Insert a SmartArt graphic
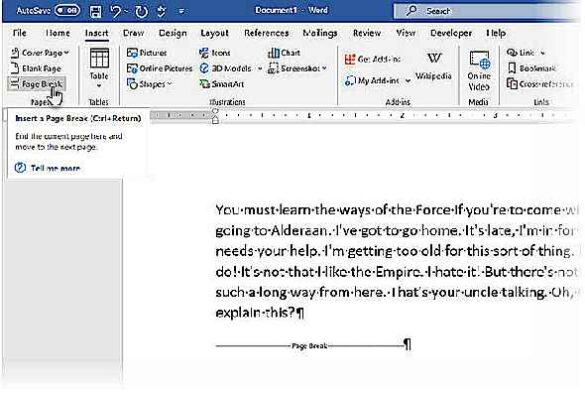This screenshot has height=393, width=585. pyautogui.click(x=222, y=84)
